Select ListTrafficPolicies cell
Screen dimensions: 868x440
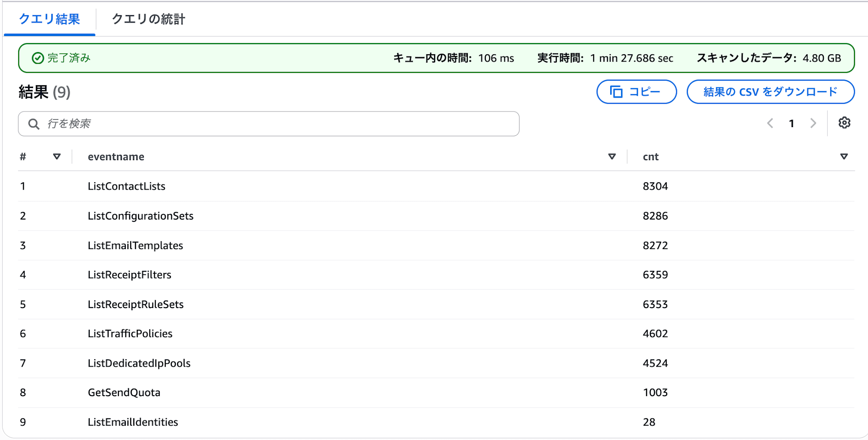click(x=130, y=334)
